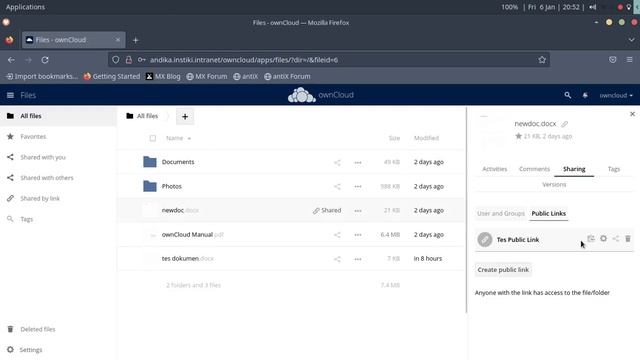
Task: Click the volume icon in system panel
Action: click(x=593, y=7)
